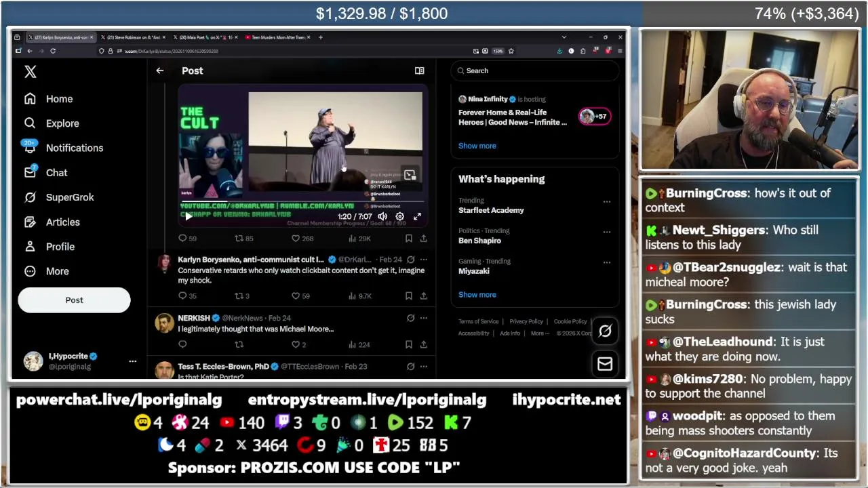Image resolution: width=868 pixels, height=488 pixels.
Task: Click Show more under Nina Infinity space
Action: (477, 146)
